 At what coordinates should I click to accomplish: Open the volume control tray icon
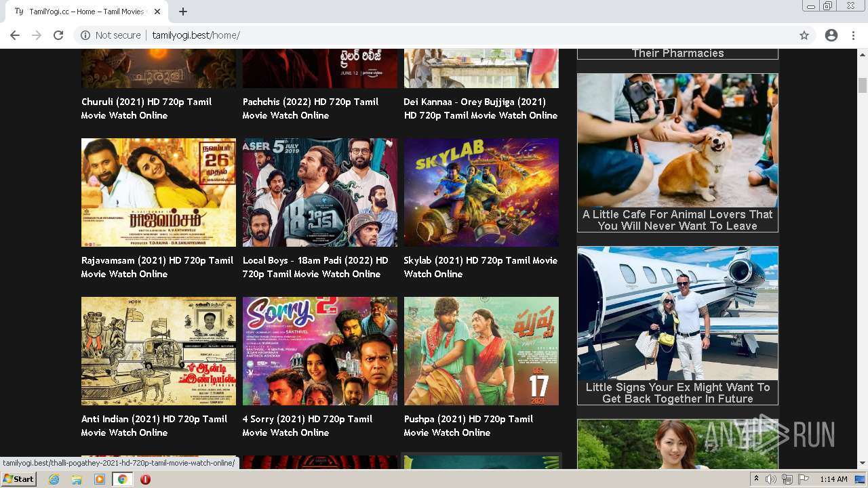point(771,479)
